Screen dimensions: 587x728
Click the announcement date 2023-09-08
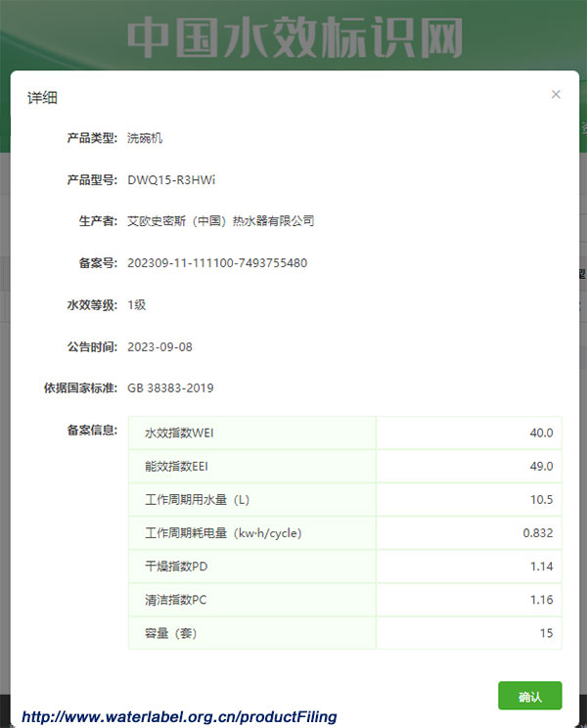click(159, 346)
